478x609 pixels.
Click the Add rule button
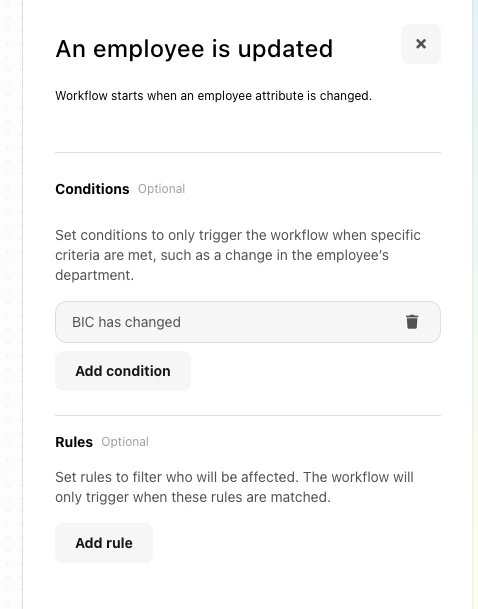click(x=104, y=543)
